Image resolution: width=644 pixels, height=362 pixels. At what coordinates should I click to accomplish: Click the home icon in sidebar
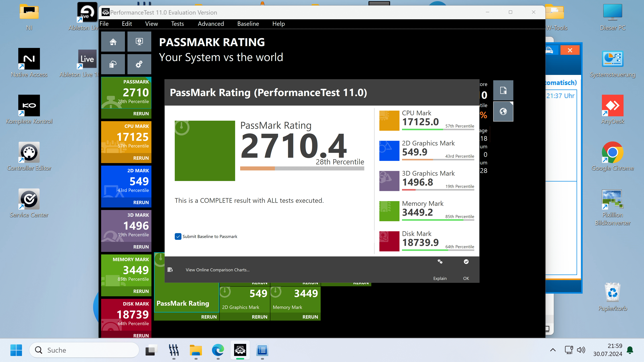tap(113, 42)
